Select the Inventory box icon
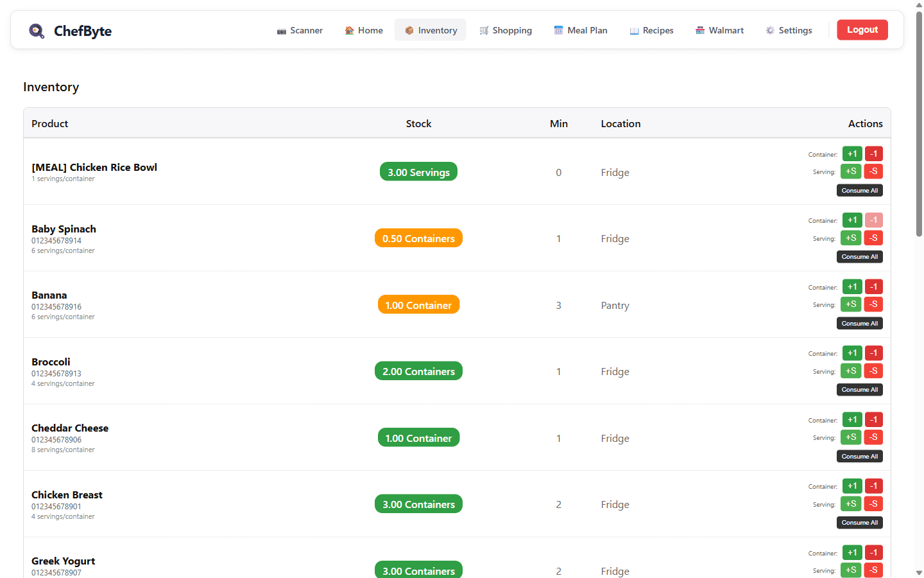The width and height of the screenshot is (924, 578). 409,30
